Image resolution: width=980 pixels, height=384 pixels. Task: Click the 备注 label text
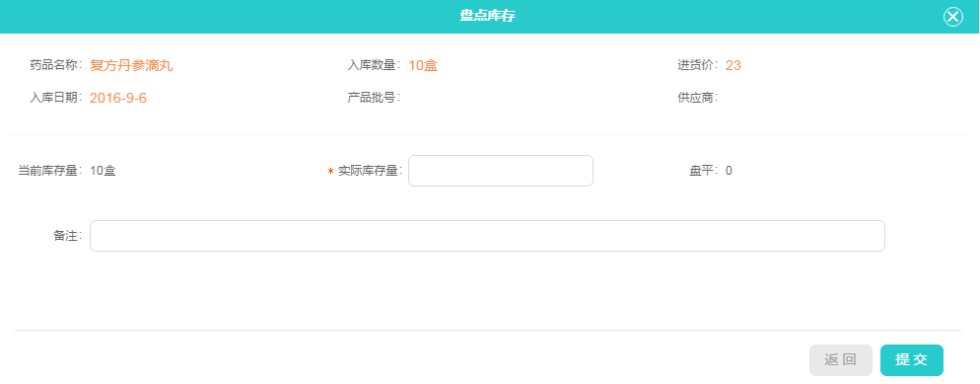pos(67,236)
